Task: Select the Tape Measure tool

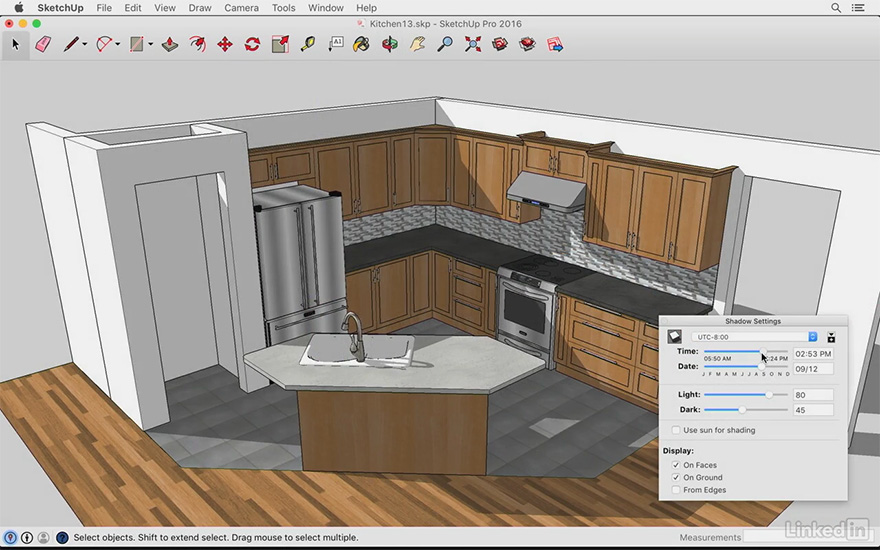Action: point(308,44)
